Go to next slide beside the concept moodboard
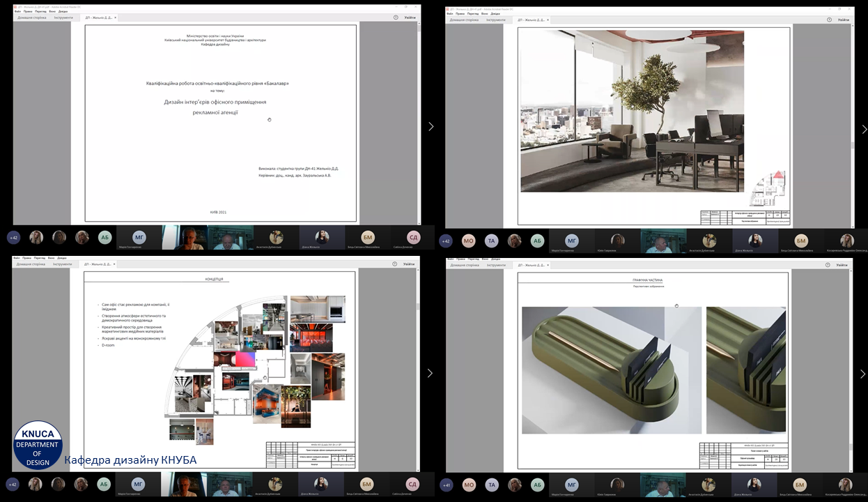The width and height of the screenshot is (868, 502). pyautogui.click(x=430, y=373)
